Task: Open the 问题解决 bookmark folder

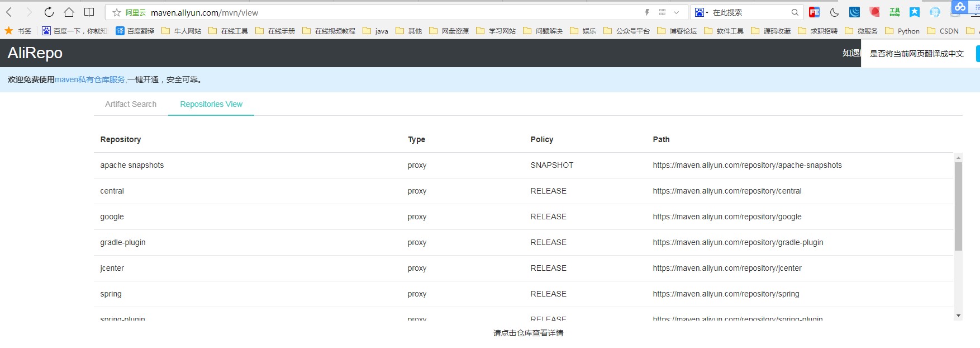Action: pos(543,31)
